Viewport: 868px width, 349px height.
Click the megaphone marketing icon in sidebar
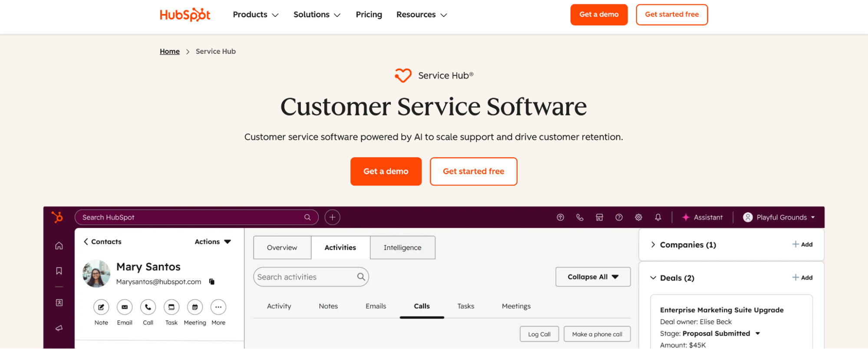click(59, 328)
